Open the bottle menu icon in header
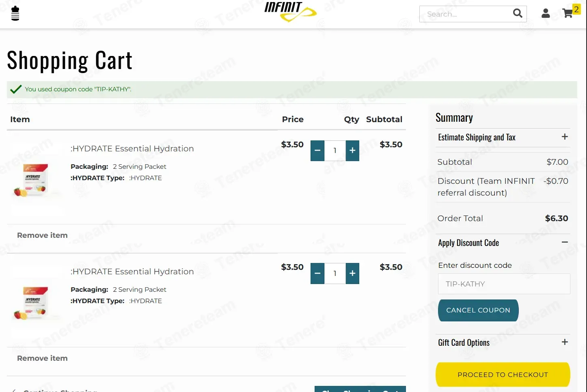The image size is (587, 392). point(15,13)
